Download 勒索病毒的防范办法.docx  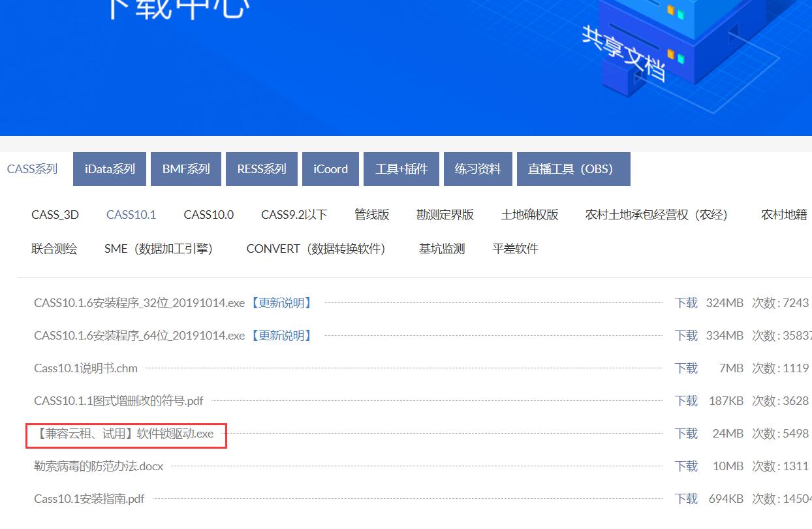[x=686, y=466]
